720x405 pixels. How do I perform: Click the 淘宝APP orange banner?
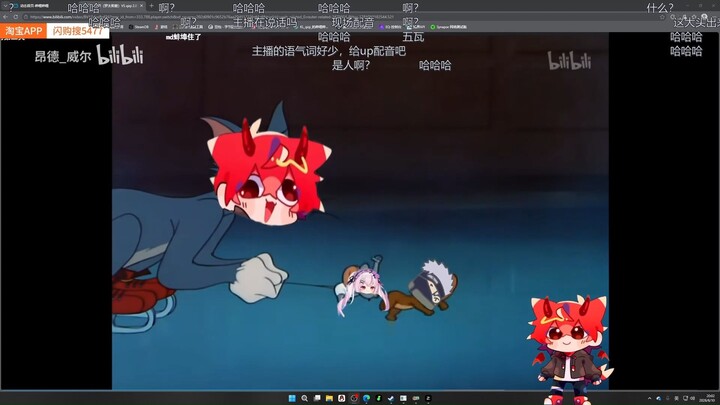point(23,31)
